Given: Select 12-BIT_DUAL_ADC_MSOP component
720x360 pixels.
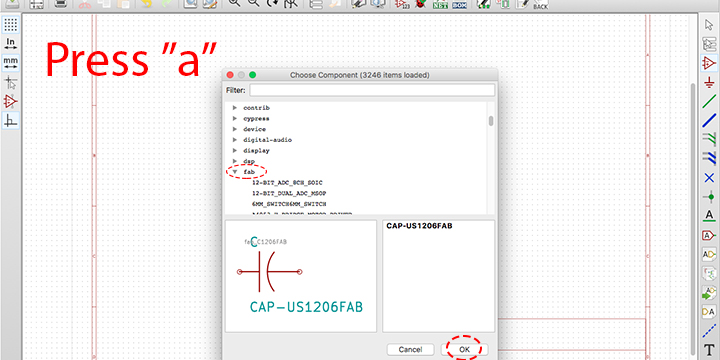Looking at the screenshot, I should click(289, 193).
